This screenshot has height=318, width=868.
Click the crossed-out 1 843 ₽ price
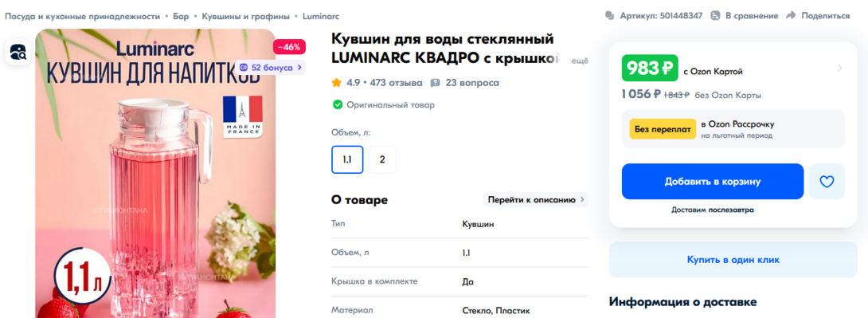click(x=676, y=95)
